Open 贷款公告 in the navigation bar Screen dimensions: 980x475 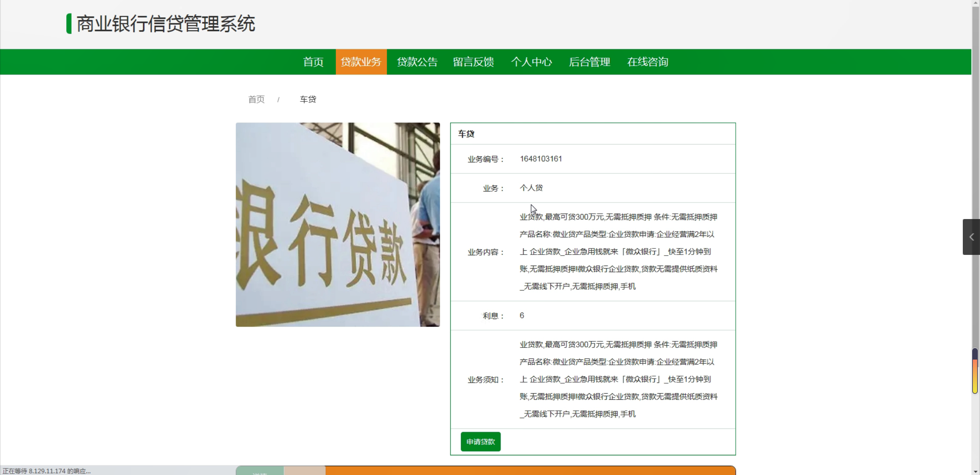click(417, 62)
